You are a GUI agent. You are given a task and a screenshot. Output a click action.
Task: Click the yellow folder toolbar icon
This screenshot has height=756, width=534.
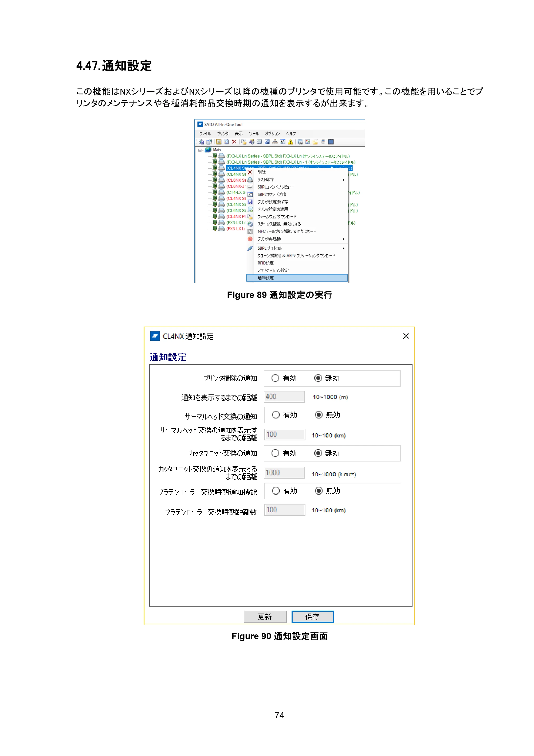pyautogui.click(x=315, y=142)
